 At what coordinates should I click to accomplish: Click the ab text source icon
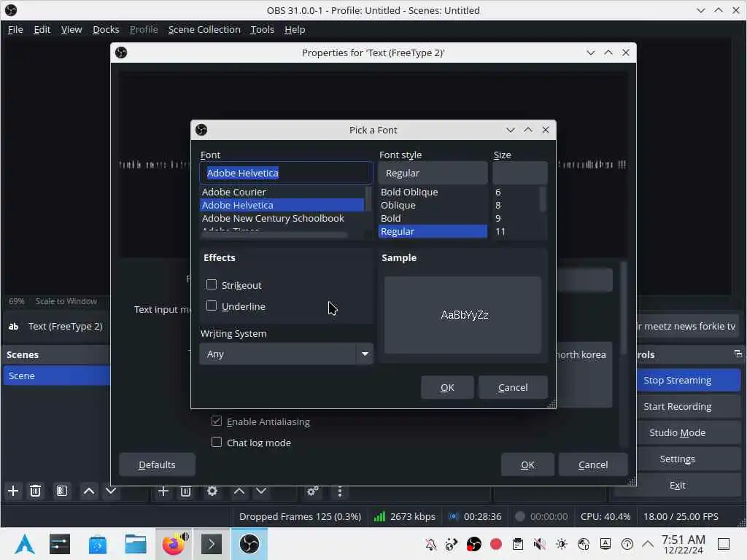coord(13,326)
